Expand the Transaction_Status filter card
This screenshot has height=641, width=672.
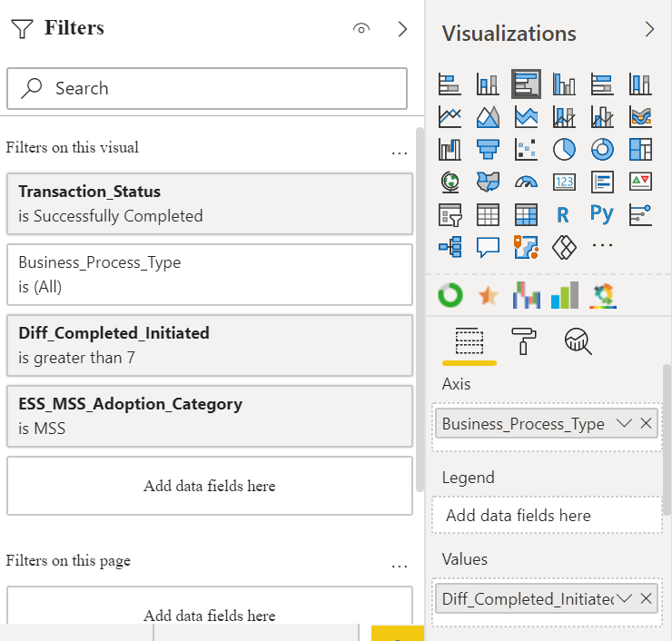coord(210,203)
